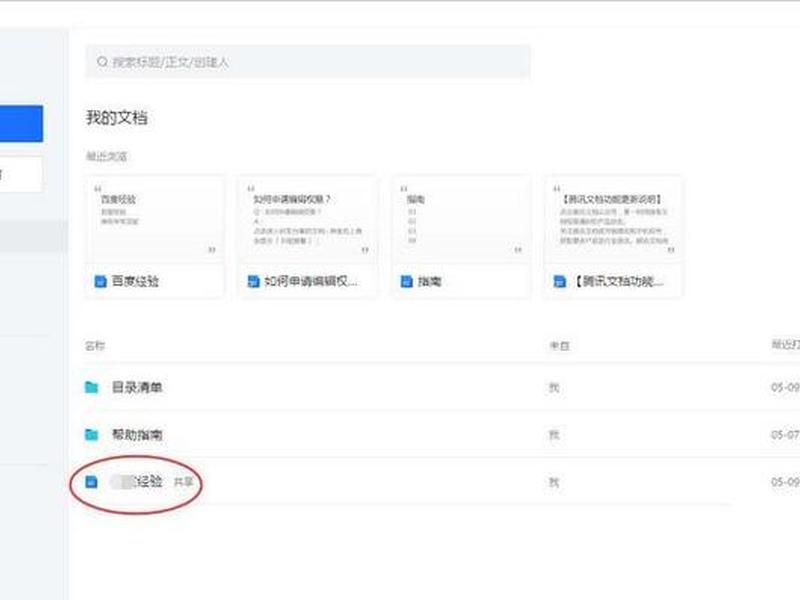Click the doc icon beside 指南 card title
The image size is (800, 600).
(x=407, y=281)
